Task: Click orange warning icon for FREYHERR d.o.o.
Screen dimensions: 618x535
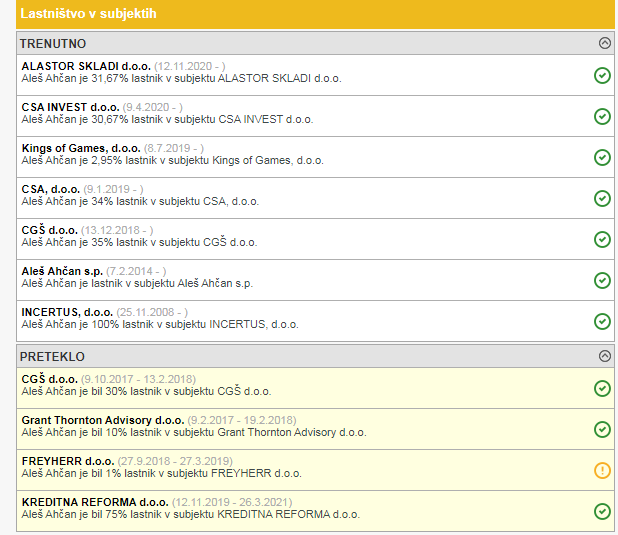Action: coord(602,470)
